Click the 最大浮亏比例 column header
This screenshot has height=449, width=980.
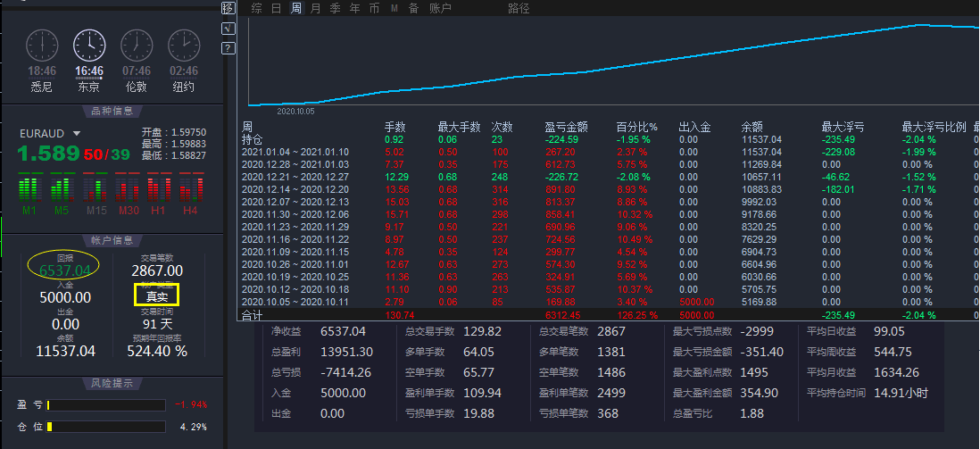tap(934, 127)
